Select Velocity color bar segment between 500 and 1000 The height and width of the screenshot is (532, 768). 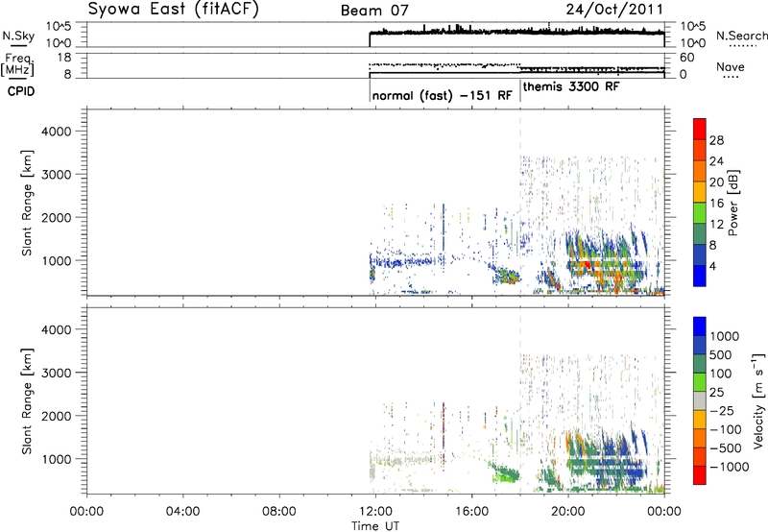coord(700,345)
